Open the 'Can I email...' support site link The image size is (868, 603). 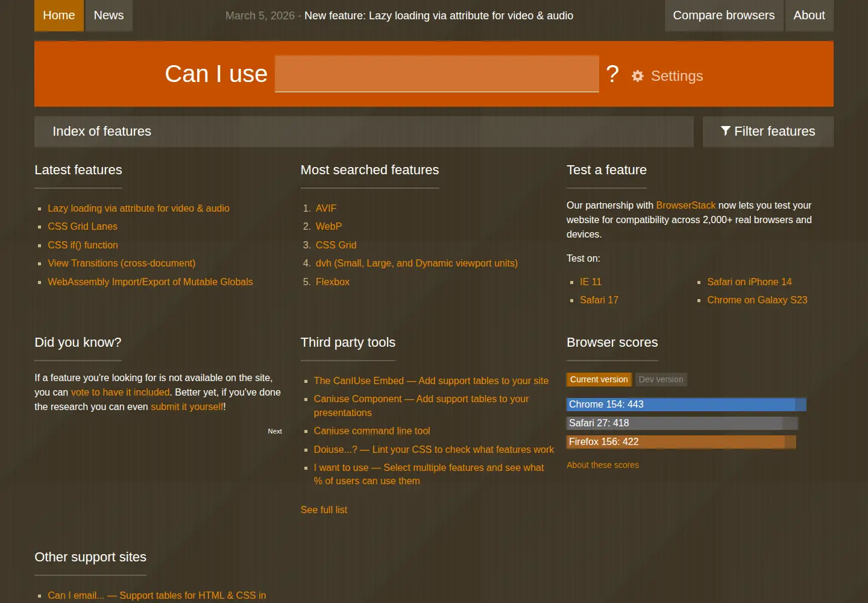tap(157, 595)
